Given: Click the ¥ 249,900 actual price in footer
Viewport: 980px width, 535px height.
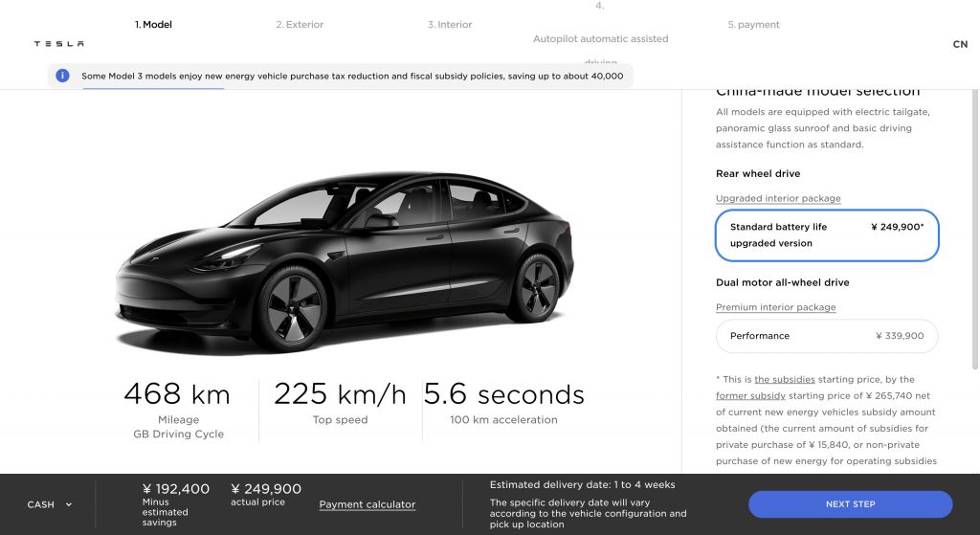Looking at the screenshot, I should pos(266,489).
